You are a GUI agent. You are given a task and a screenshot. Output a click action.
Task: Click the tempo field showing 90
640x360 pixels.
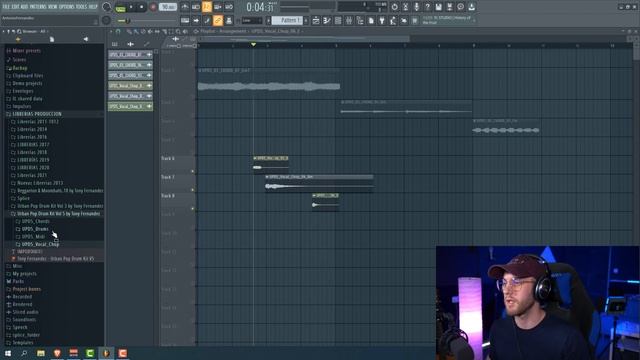[x=168, y=7]
